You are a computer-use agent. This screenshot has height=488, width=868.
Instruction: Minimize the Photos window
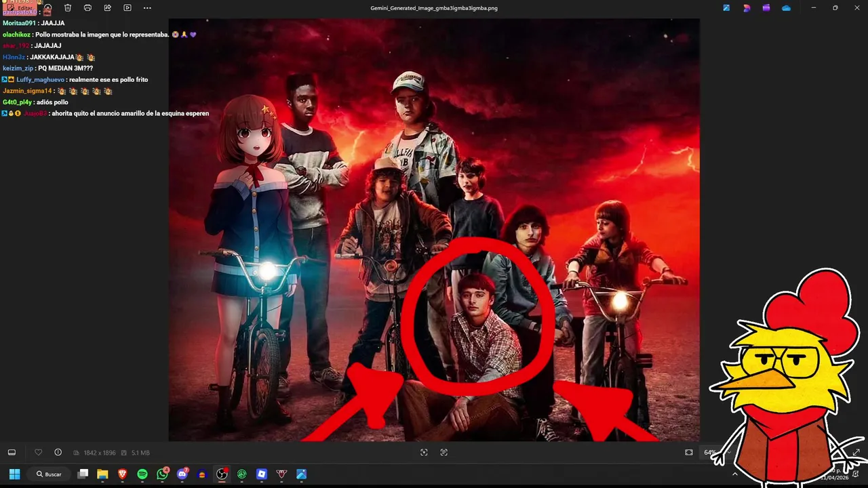814,7
